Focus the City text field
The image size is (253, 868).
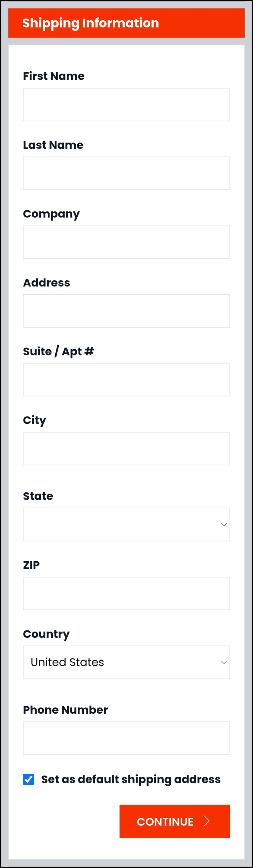click(126, 449)
